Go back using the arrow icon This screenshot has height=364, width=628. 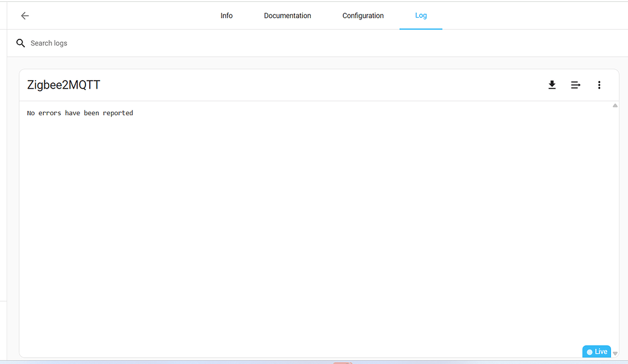pos(24,15)
